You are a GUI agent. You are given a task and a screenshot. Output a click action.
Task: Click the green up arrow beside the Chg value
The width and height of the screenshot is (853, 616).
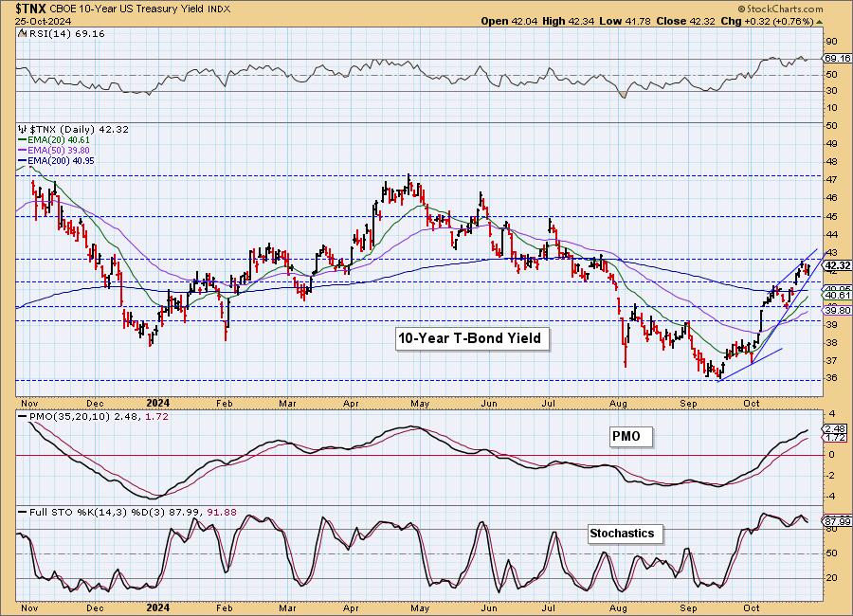[819, 22]
